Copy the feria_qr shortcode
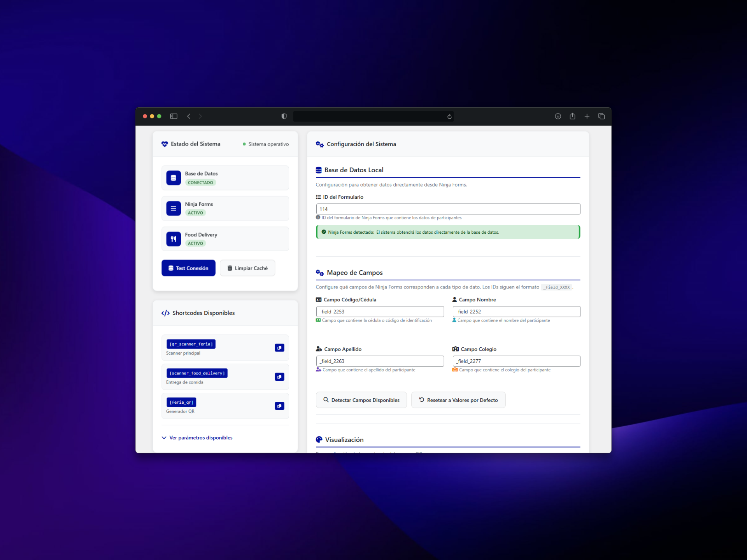Screen dimensions: 747x560 (279, 406)
